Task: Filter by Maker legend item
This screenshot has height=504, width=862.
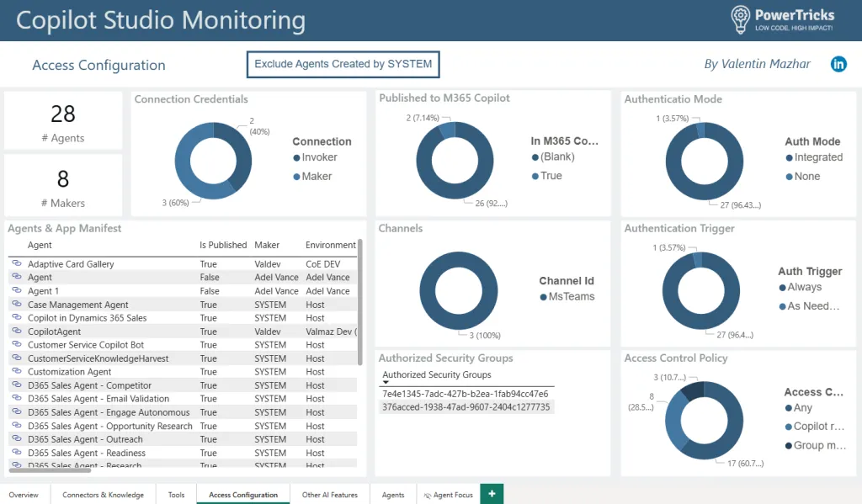Action: [312, 177]
